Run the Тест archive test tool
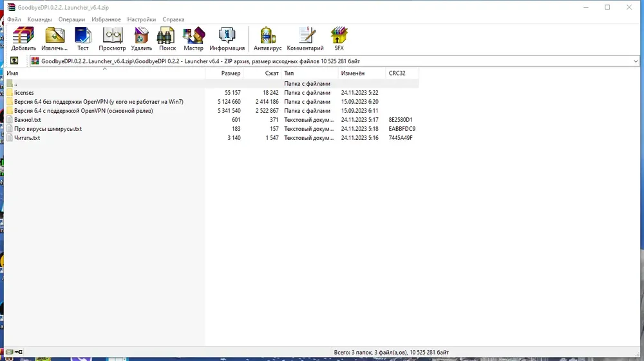The width and height of the screenshot is (644, 361). (82, 39)
